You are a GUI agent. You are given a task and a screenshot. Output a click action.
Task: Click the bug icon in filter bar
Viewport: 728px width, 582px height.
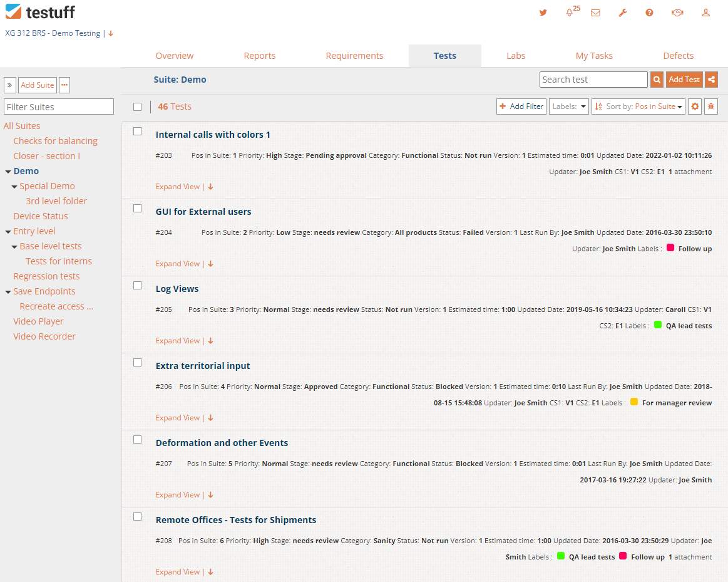point(711,107)
